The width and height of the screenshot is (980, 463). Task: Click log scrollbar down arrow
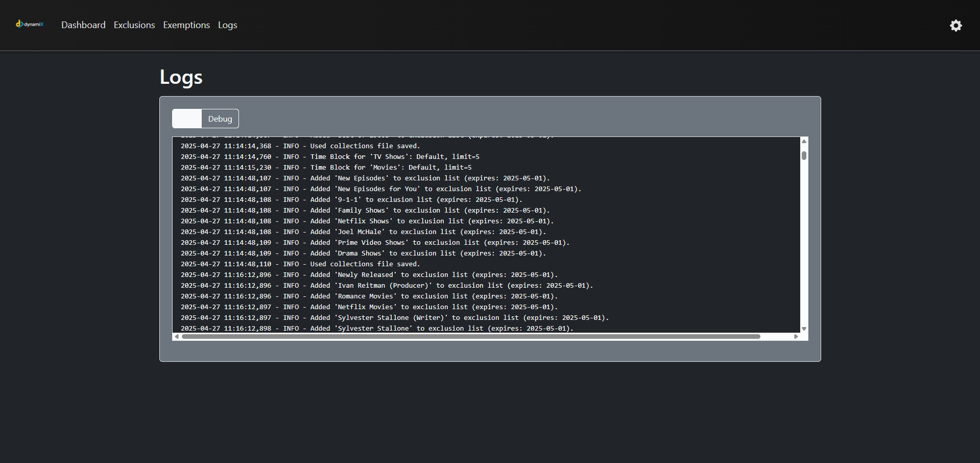tap(804, 329)
